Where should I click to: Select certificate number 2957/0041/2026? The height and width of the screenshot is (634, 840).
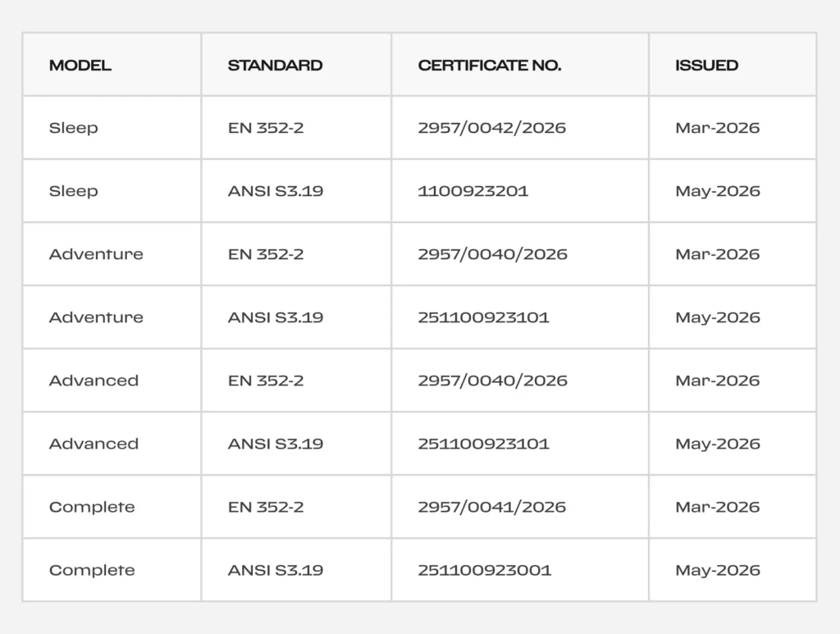[492, 507]
